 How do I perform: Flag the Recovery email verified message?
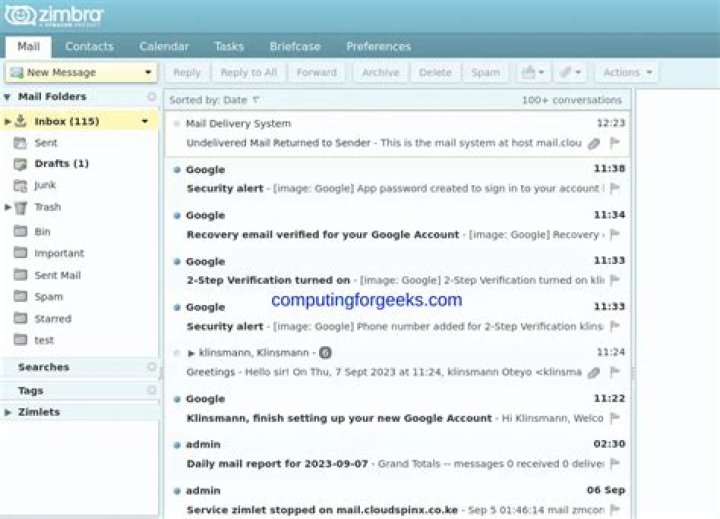pyautogui.click(x=614, y=234)
